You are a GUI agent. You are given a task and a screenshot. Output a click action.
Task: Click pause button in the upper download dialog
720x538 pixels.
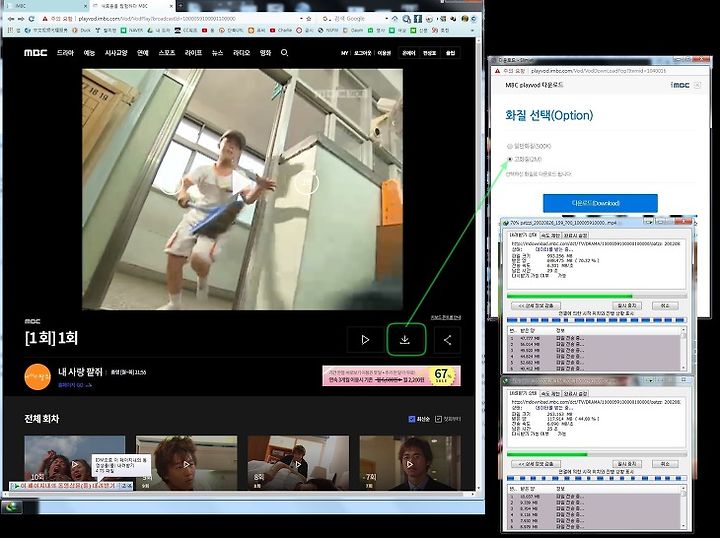pyautogui.click(x=627, y=305)
